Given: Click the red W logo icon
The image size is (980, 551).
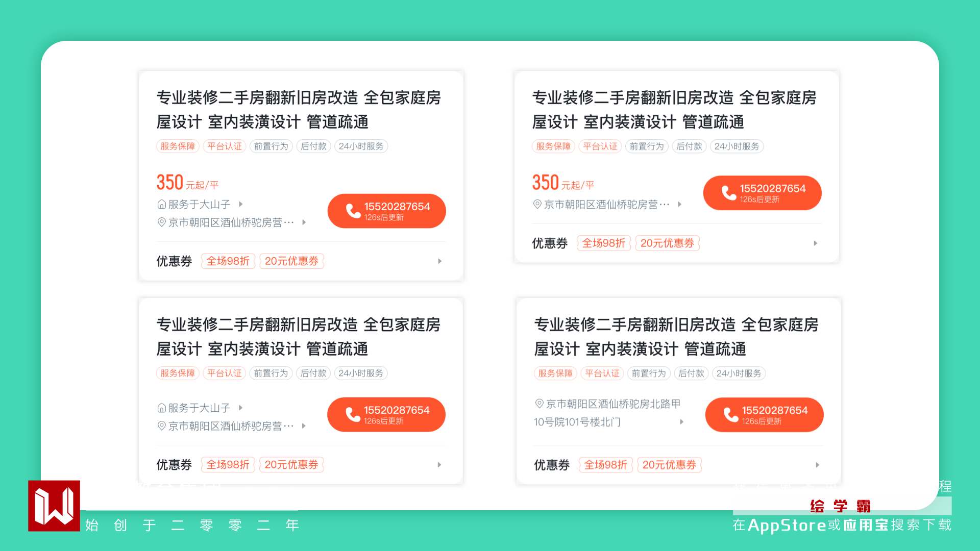Looking at the screenshot, I should coord(54,506).
